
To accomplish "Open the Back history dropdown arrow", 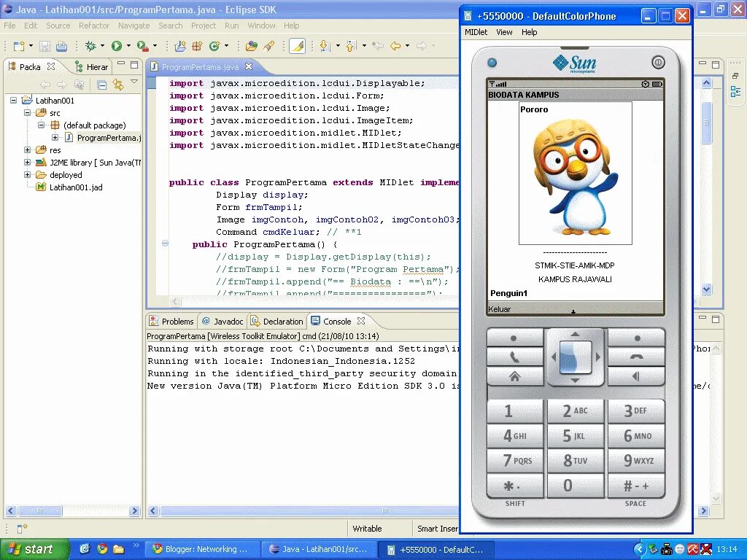I will pos(407,46).
